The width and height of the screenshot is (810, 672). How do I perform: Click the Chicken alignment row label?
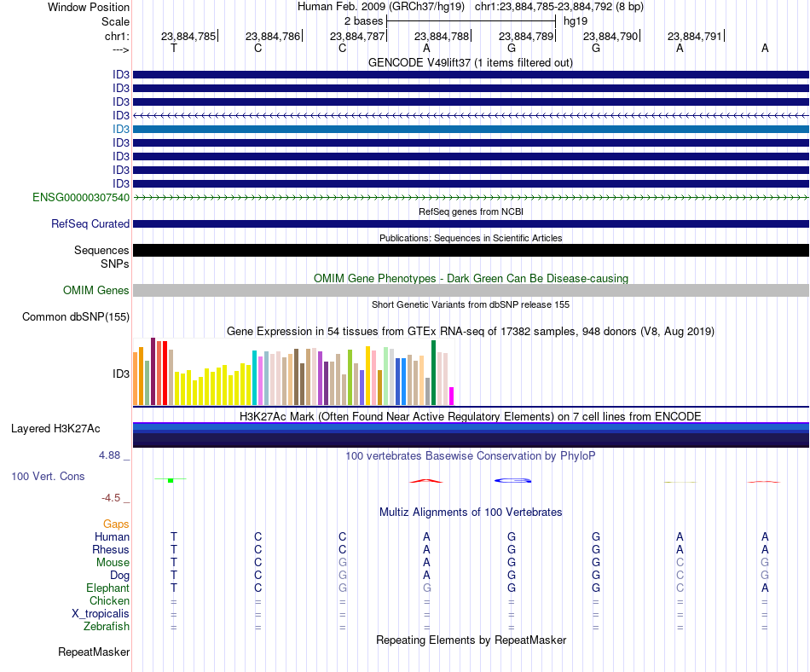[109, 600]
